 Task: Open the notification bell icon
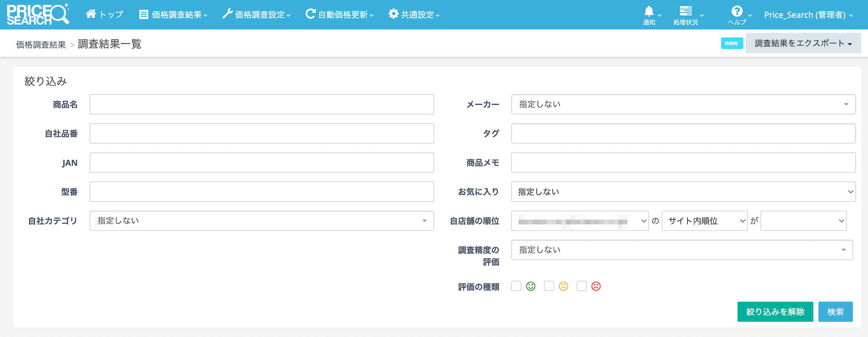pyautogui.click(x=649, y=12)
